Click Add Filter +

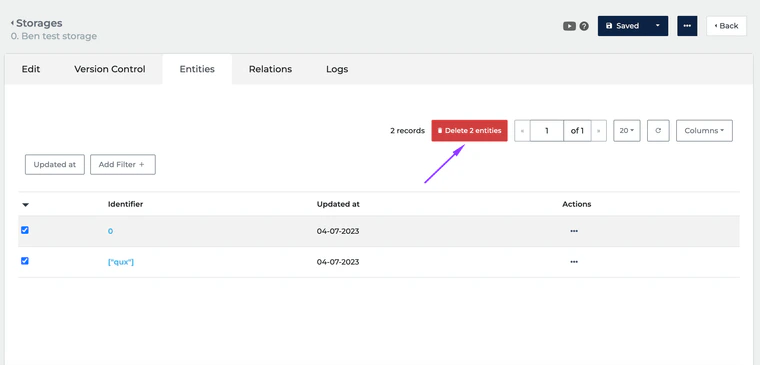click(123, 164)
